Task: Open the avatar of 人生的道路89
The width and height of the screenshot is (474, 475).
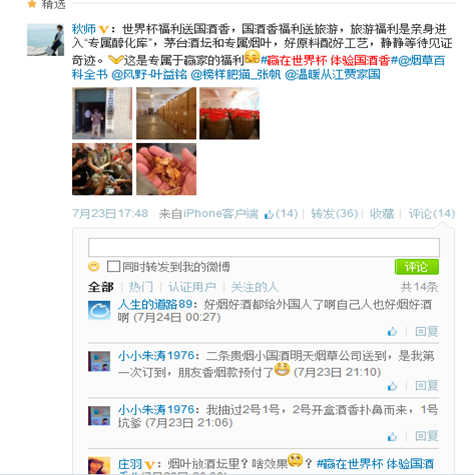Action: (x=99, y=310)
